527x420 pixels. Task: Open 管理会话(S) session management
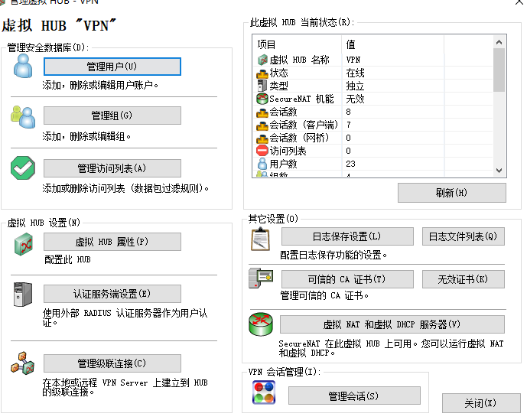point(354,396)
